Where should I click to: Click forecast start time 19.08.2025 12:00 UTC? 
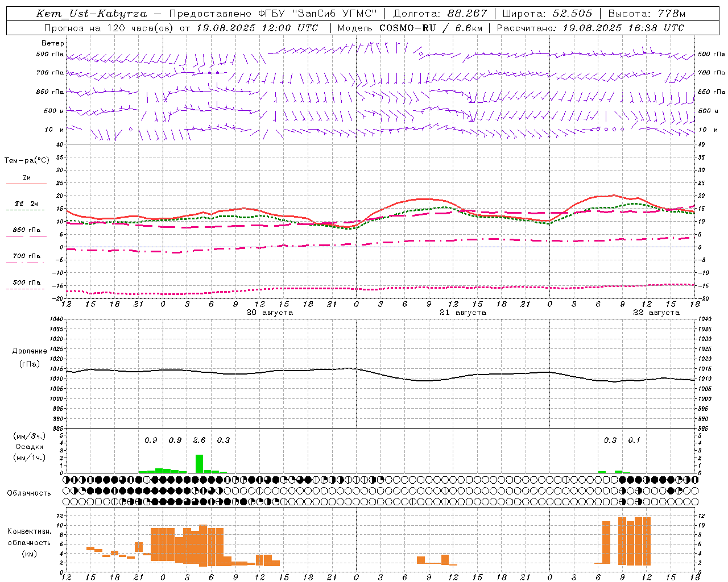coord(258,28)
